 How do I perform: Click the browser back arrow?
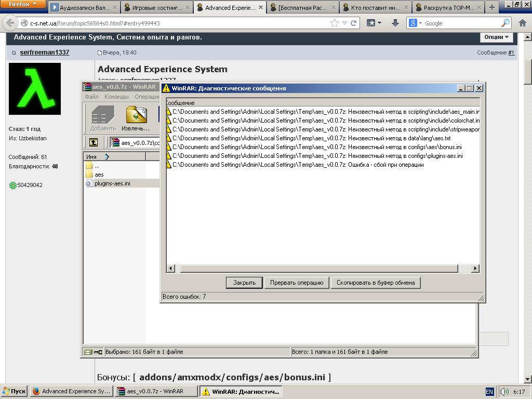(x=10, y=23)
